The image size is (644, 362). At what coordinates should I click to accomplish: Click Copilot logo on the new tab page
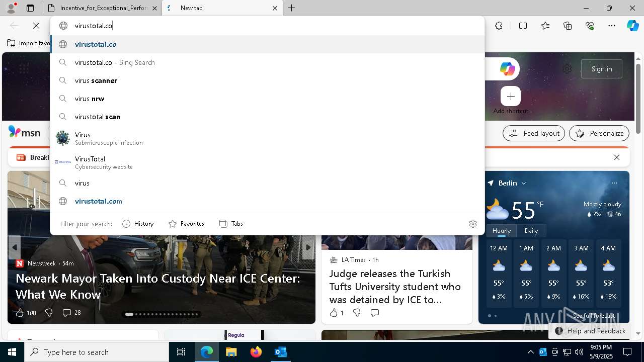[x=507, y=69]
